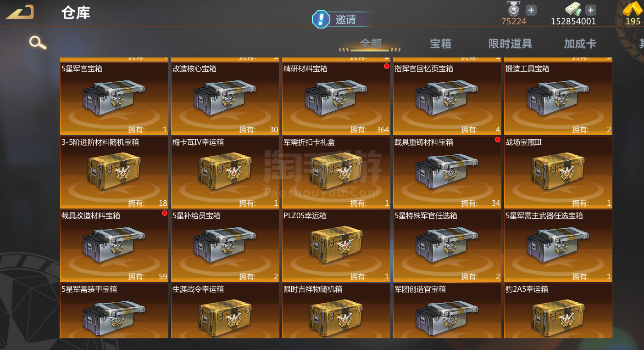Select the 5星军官宝箱 chest
Image resolution: width=644 pixels, height=350 pixels.
pos(114,99)
